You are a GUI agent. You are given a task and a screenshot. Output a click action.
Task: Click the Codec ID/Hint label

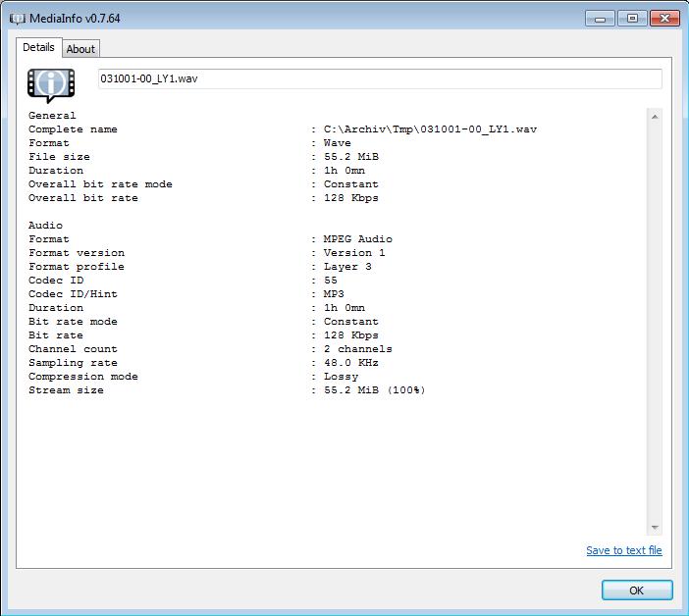pos(73,293)
